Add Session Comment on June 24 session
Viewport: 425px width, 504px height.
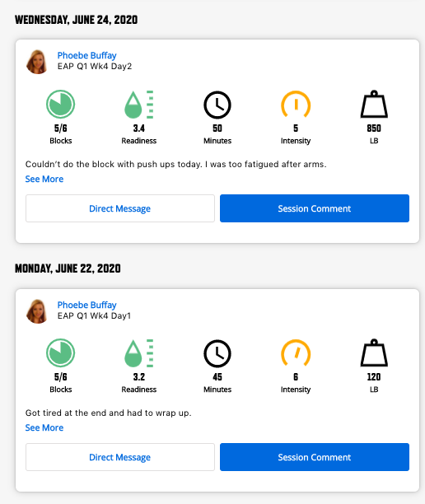tap(315, 208)
